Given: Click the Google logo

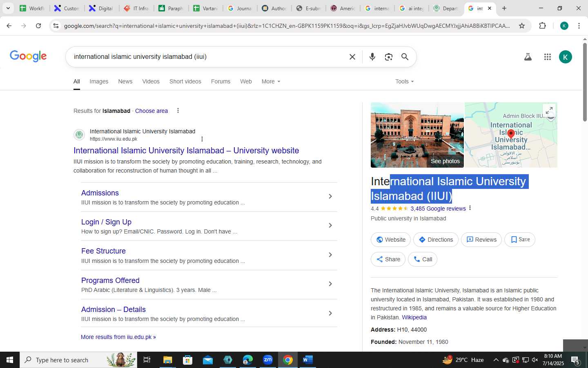Looking at the screenshot, I should point(28,56).
